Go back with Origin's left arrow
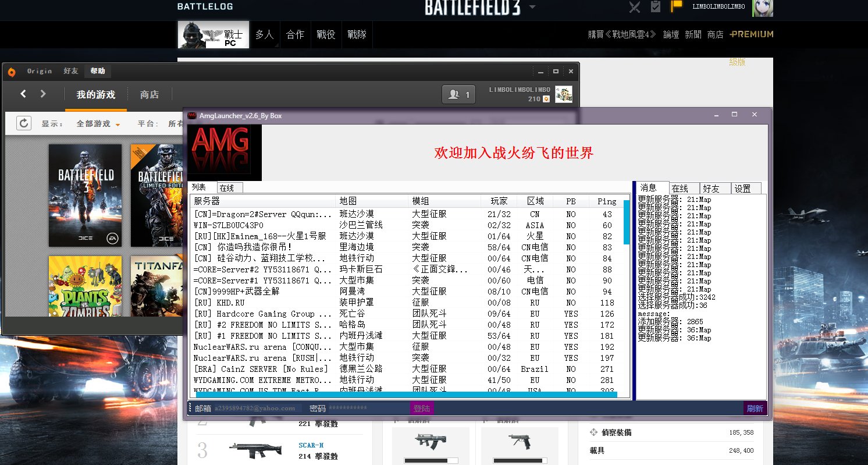Screen dimensions: 868x465 (23, 94)
